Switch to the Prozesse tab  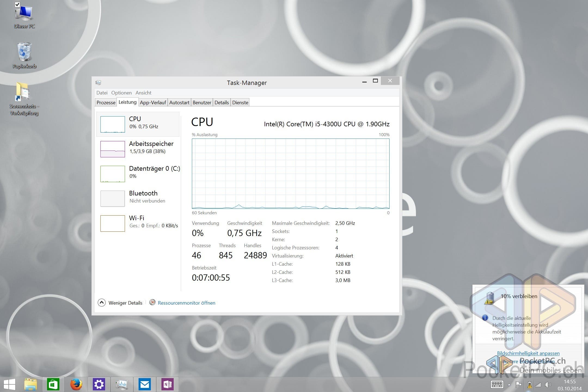(x=106, y=103)
